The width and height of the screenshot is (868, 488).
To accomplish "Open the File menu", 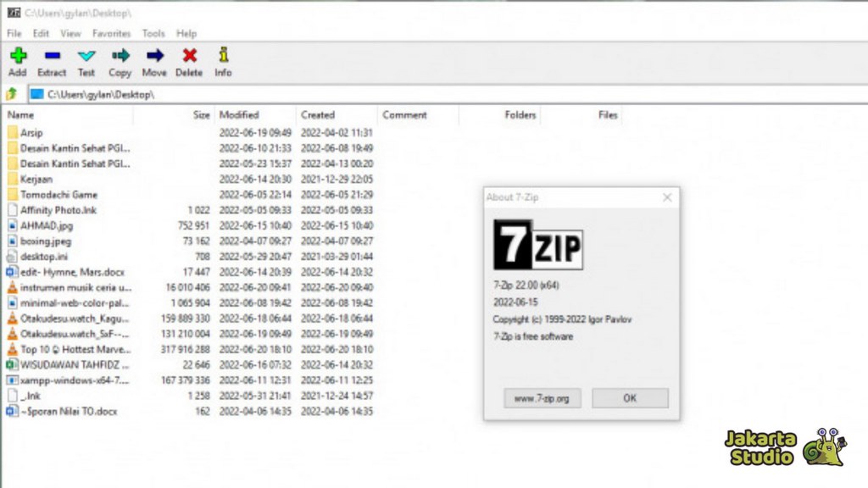I will 14,34.
